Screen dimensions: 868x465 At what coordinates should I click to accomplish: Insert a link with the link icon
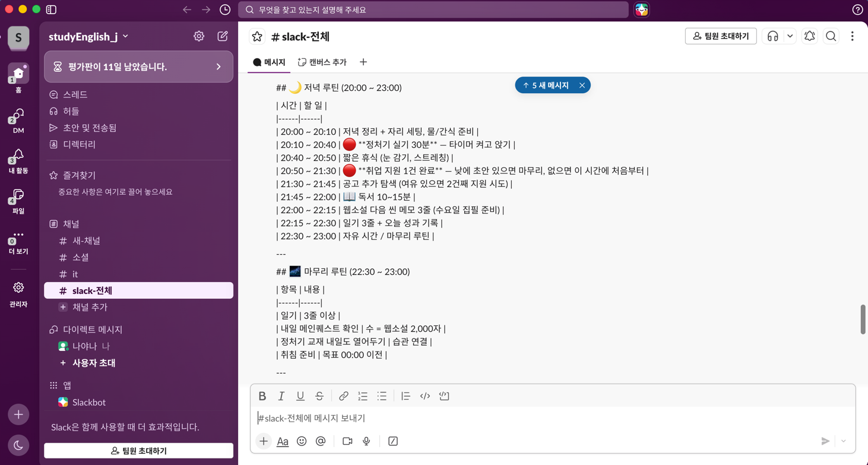click(x=344, y=396)
